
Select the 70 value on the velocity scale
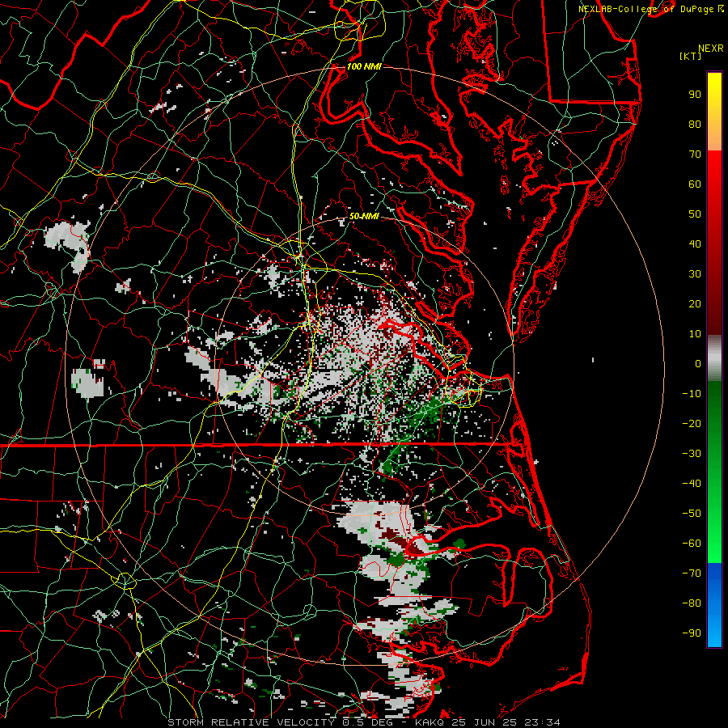[x=695, y=154]
